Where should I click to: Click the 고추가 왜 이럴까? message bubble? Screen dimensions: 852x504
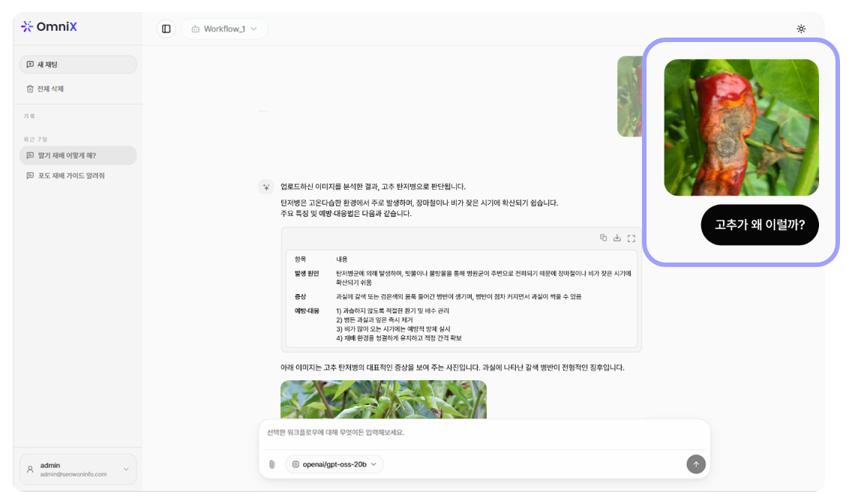pos(760,225)
